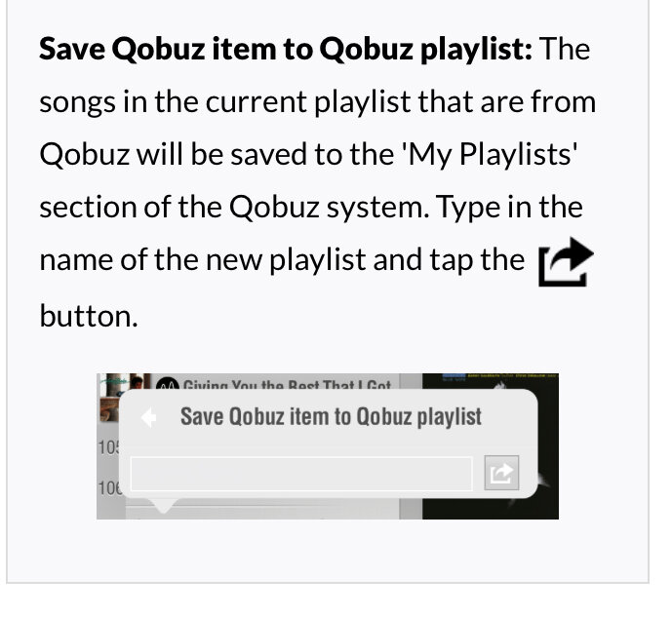Click the vertical gray divider beside the album art
The width and height of the screenshot is (672, 617).
coord(411,446)
